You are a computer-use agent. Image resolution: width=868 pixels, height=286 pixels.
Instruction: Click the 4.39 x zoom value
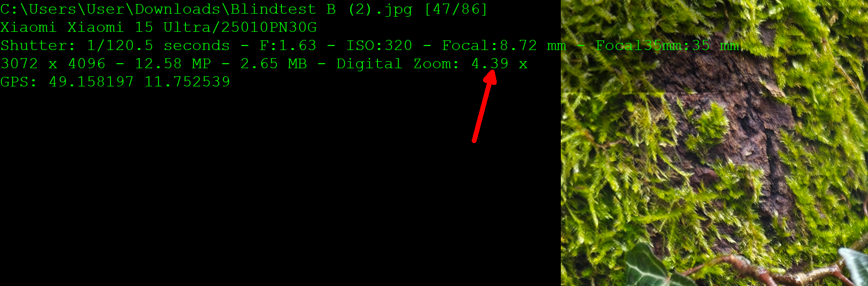pyautogui.click(x=499, y=64)
